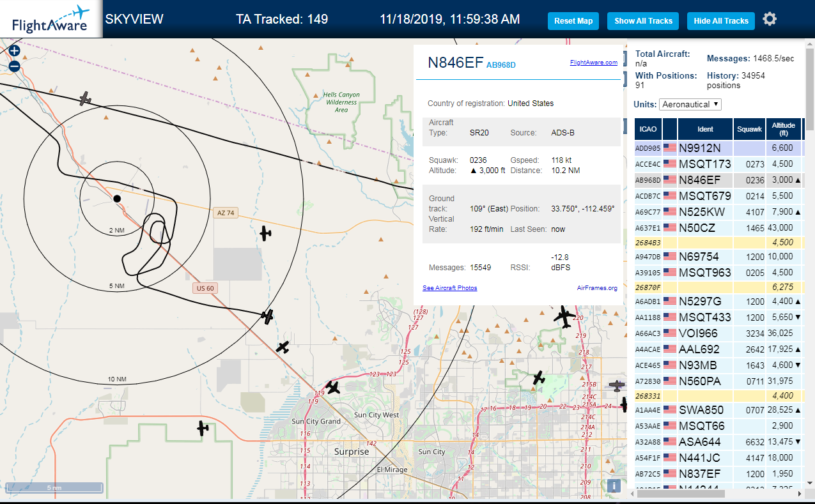Click the Show All Tracks button
This screenshot has height=504, width=815.
point(644,20)
